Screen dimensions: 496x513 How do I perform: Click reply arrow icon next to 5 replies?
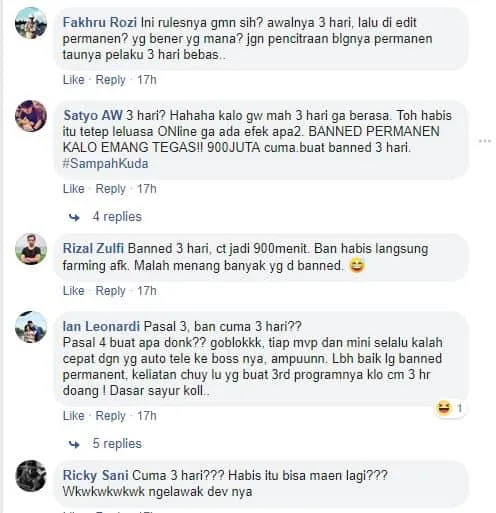click(74, 444)
